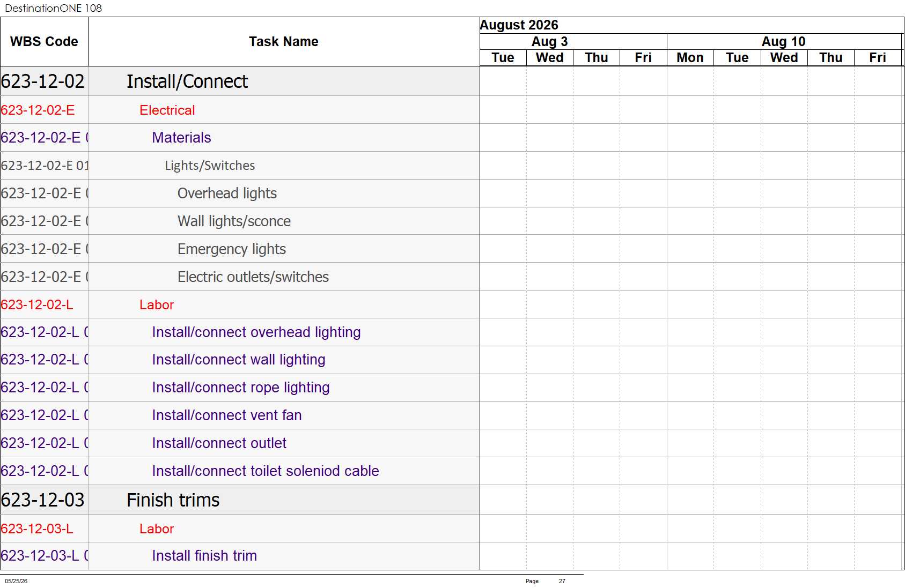905x588 pixels.
Task: Click the August 2026 month header
Action: pyautogui.click(x=519, y=25)
